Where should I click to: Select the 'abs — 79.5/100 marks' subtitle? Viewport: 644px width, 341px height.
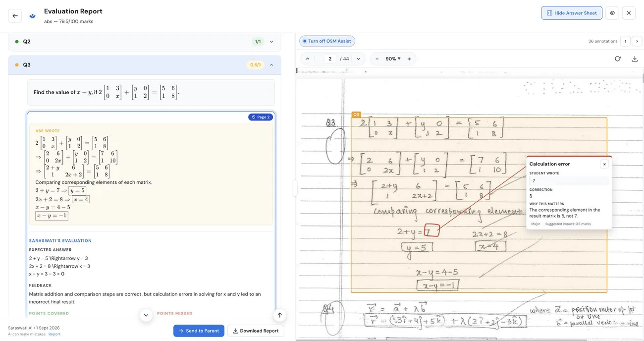[x=68, y=21]
